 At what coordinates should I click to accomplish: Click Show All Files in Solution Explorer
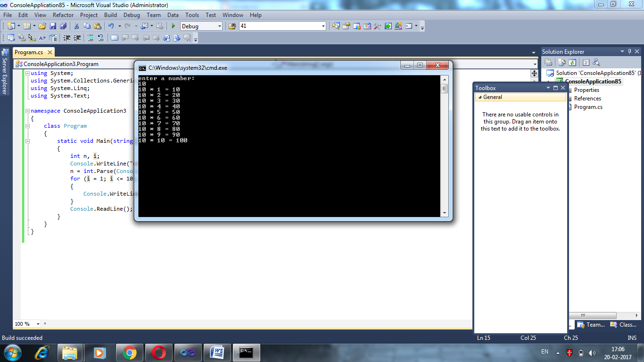[x=561, y=62]
